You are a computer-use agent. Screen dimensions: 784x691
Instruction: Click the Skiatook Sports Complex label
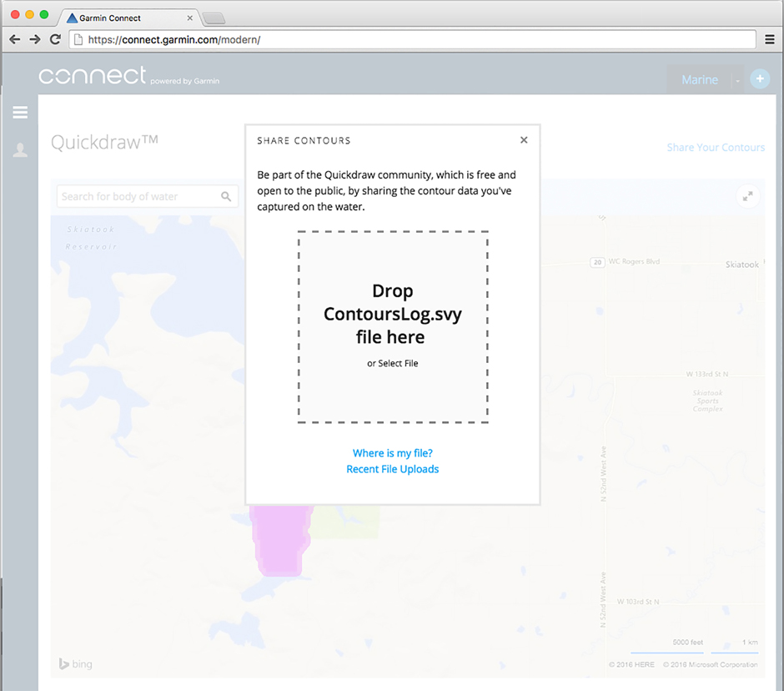pyautogui.click(x=707, y=401)
